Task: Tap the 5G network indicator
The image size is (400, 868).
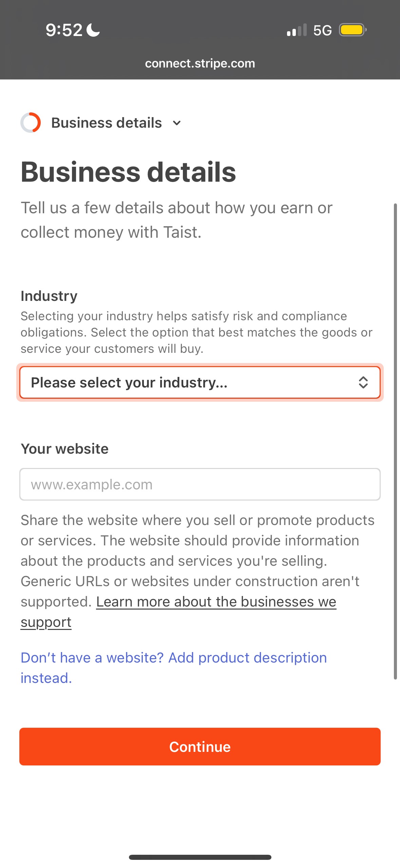Action: [322, 31]
